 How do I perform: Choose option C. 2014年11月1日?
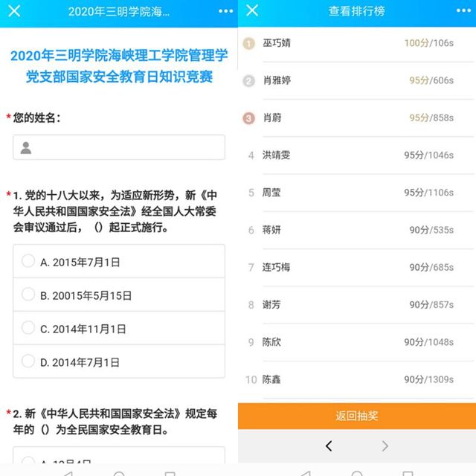point(119,329)
